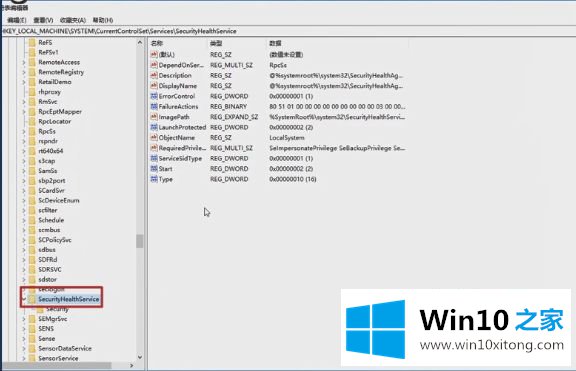
Task: Select the sdstor key
Action: pos(48,279)
